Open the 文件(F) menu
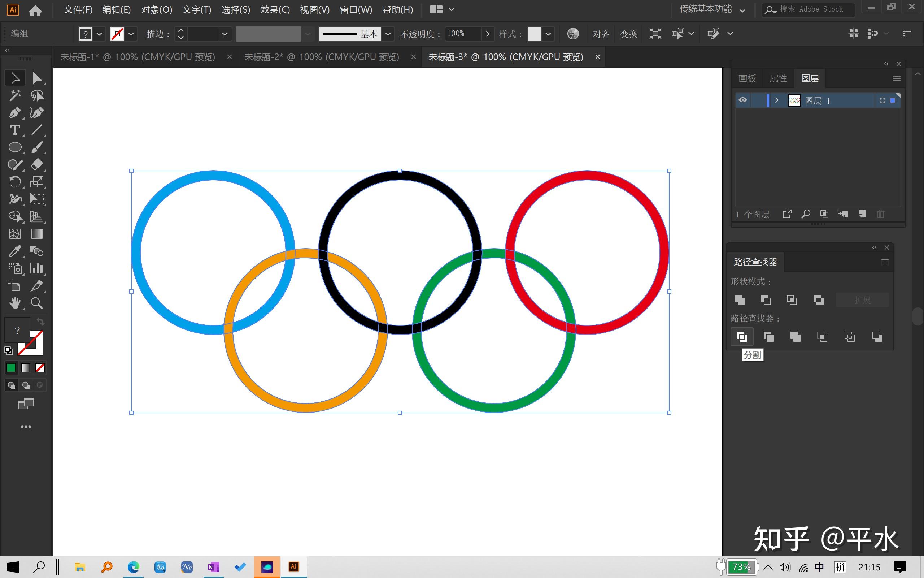 point(78,9)
